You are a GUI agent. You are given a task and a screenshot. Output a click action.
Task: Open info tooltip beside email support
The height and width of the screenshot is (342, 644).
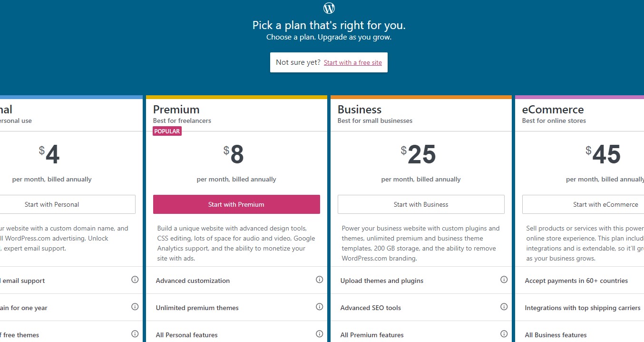tap(135, 280)
